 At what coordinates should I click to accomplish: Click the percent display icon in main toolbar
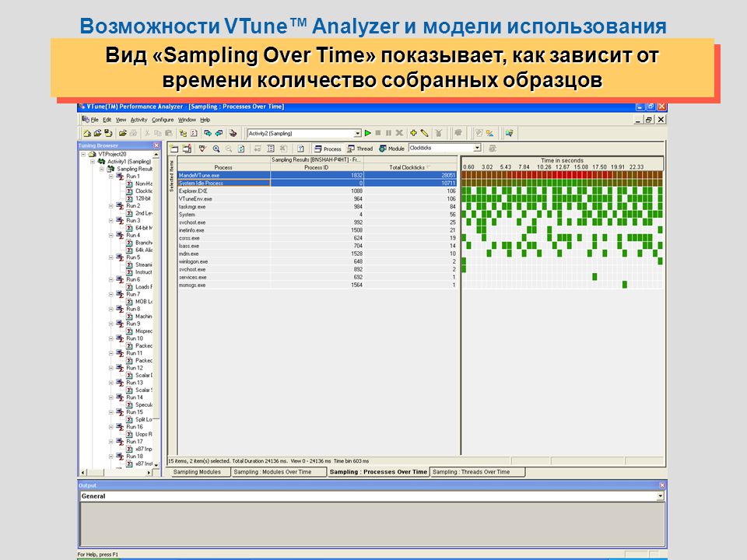tap(489, 133)
